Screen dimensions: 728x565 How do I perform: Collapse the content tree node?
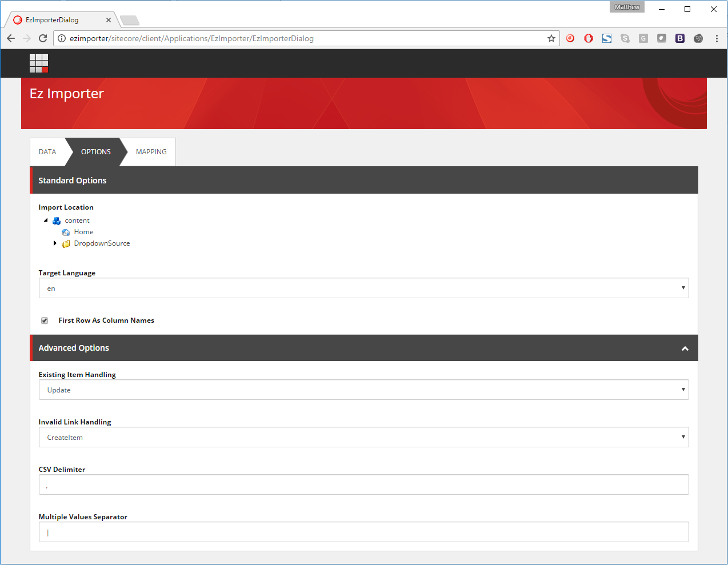tap(46, 221)
